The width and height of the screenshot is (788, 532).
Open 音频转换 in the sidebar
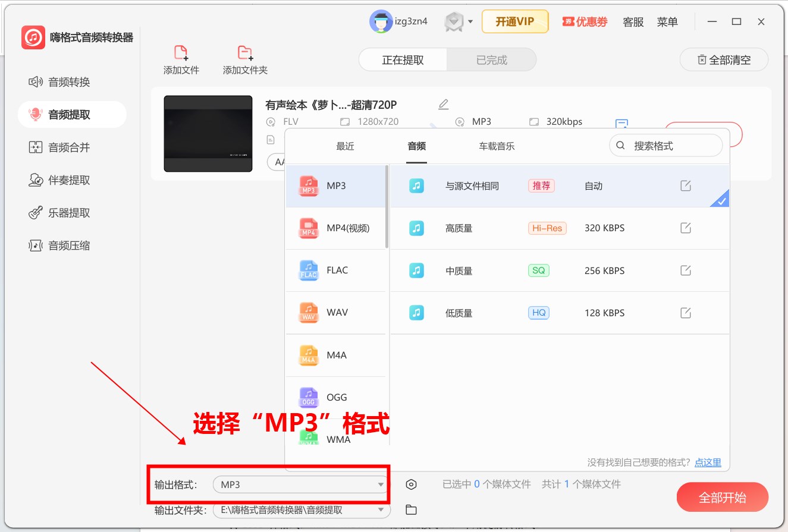tap(59, 82)
